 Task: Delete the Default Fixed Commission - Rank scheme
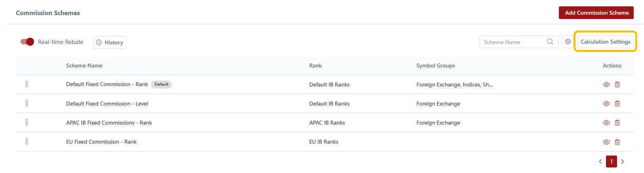[x=617, y=85]
